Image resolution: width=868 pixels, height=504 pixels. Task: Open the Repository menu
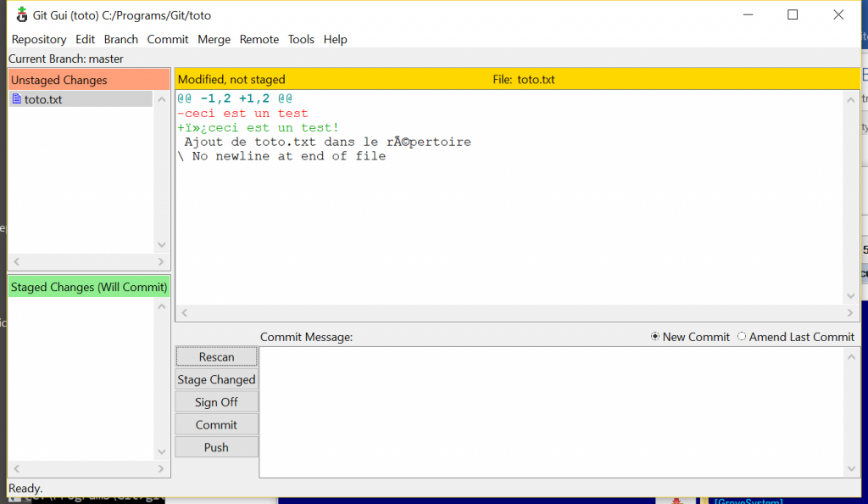coord(39,39)
